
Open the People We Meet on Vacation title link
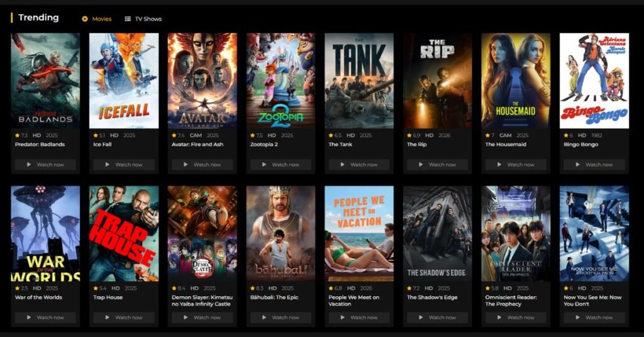[x=353, y=301]
